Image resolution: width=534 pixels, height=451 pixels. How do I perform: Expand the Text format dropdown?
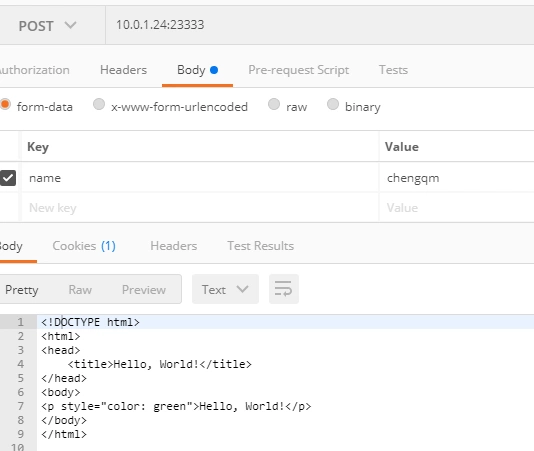[225, 289]
